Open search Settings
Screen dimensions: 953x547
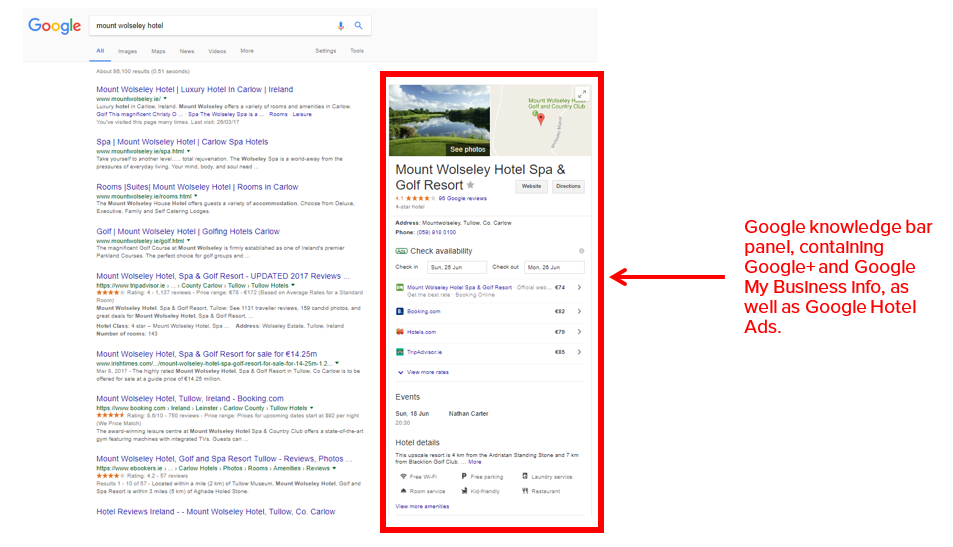click(x=325, y=51)
